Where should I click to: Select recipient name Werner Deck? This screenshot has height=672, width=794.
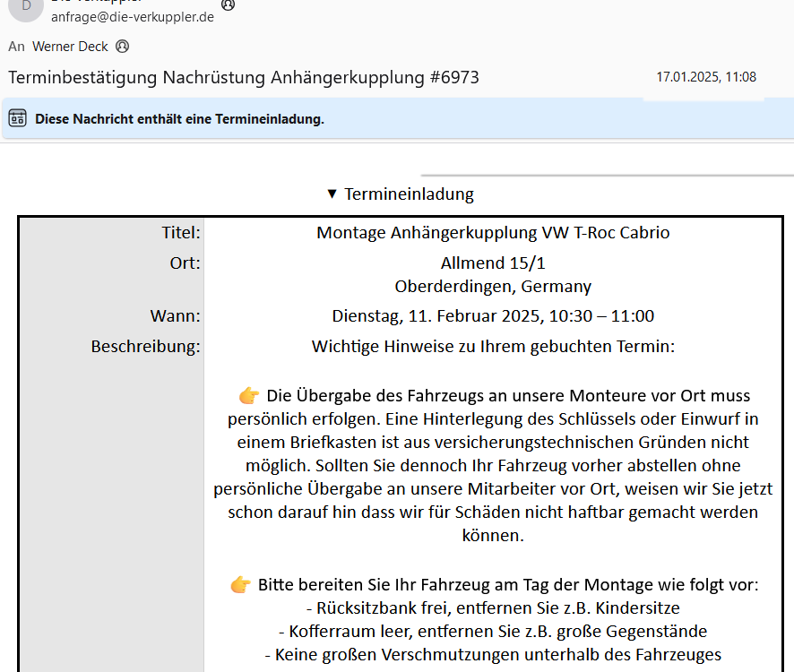(70, 47)
